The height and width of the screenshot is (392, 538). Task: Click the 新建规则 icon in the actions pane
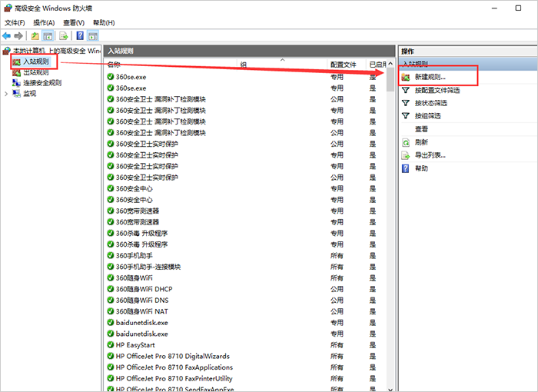click(406, 77)
